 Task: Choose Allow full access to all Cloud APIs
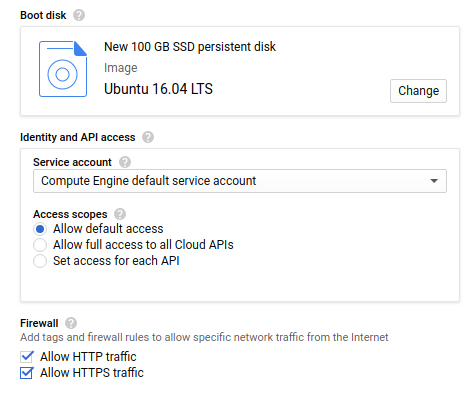(x=40, y=245)
